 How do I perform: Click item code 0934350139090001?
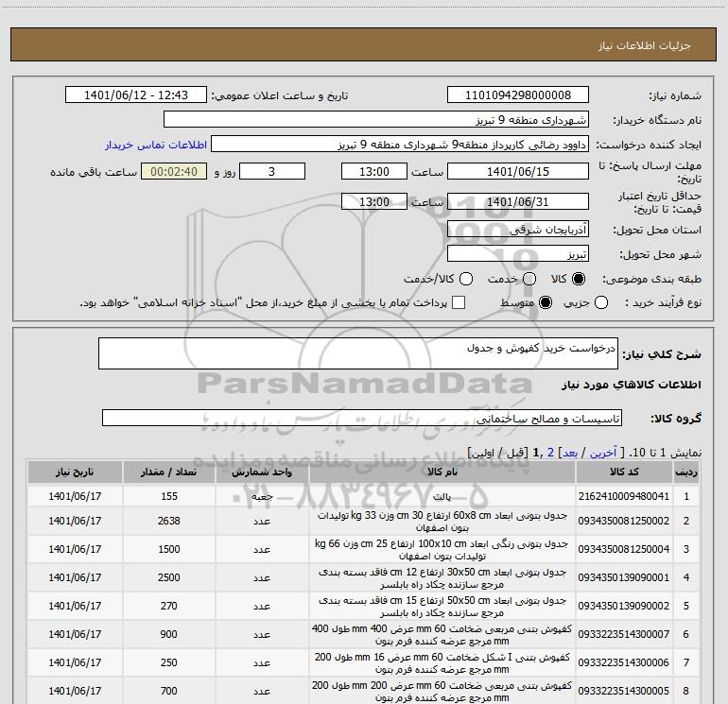pos(624,577)
